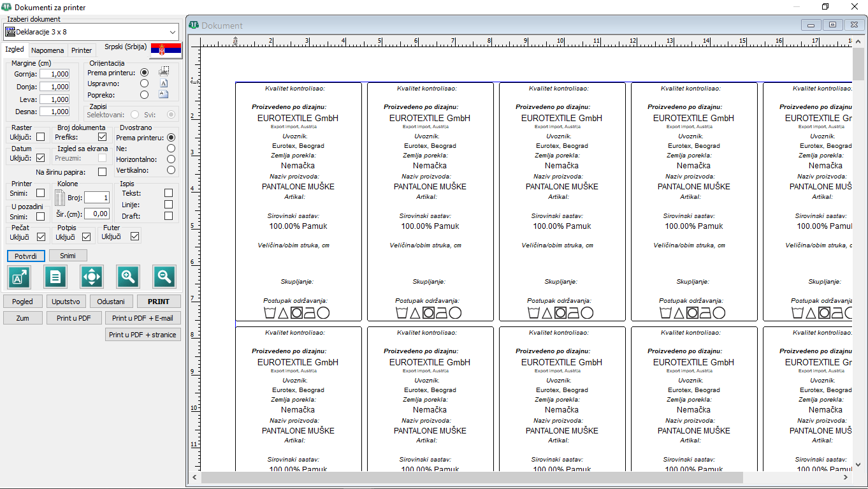Screen dimensions: 868x489
Task: Toggle the Datum Uključi checkbox
Action: click(x=41, y=158)
